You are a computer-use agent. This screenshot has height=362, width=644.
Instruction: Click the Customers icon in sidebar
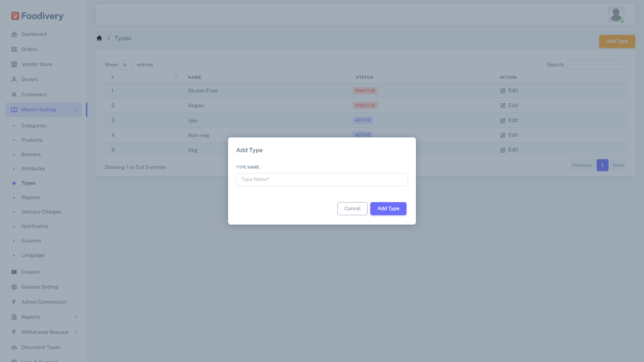point(14,95)
